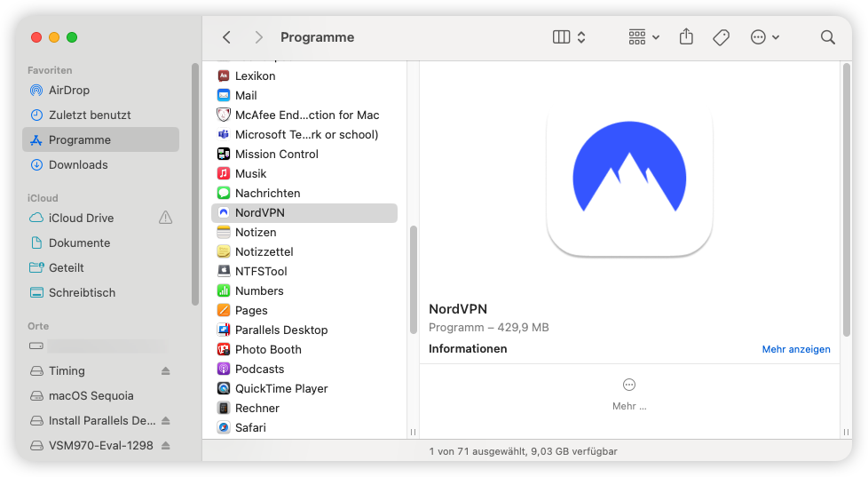The height and width of the screenshot is (477, 868).
Task: Select the Nachrichten app icon
Action: [224, 193]
